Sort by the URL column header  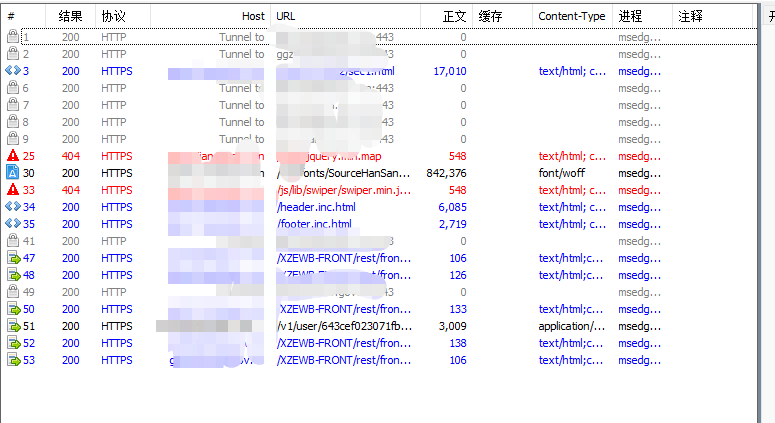coord(345,16)
